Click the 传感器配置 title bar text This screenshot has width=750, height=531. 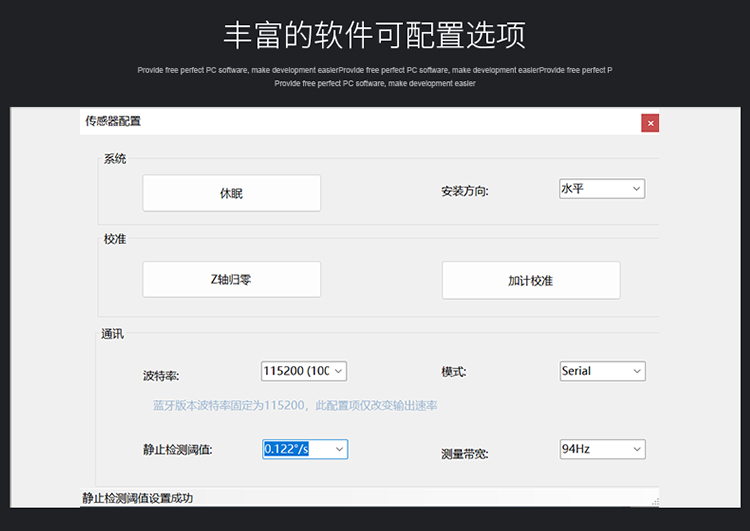[113, 122]
